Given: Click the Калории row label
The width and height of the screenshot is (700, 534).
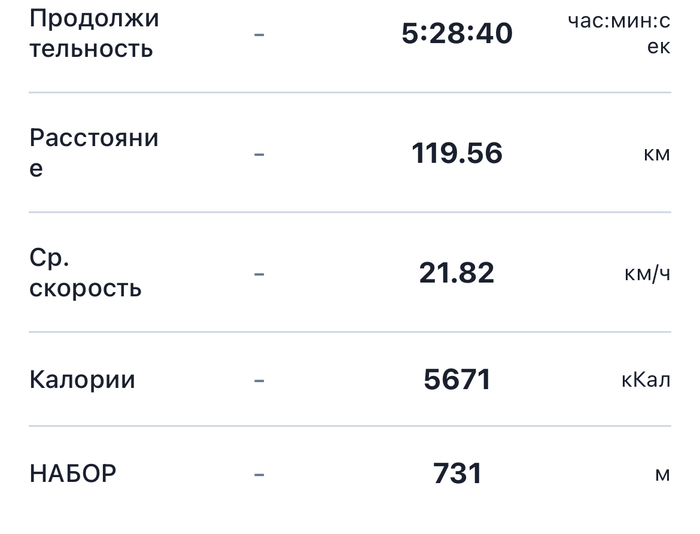Looking at the screenshot, I should [82, 380].
